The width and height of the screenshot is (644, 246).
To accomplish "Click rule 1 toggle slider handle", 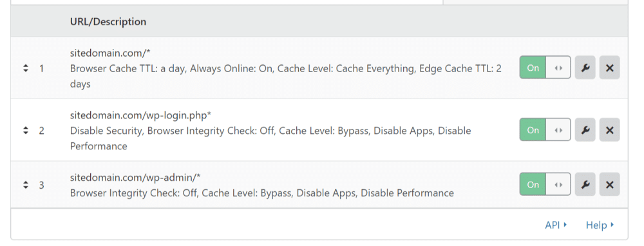I will click(x=558, y=68).
